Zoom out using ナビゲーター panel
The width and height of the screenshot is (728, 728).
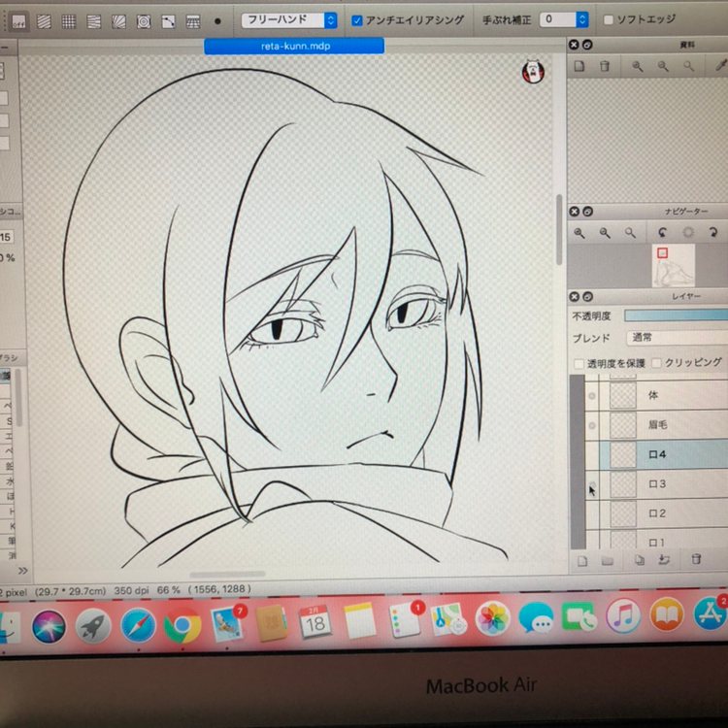pyautogui.click(x=605, y=233)
